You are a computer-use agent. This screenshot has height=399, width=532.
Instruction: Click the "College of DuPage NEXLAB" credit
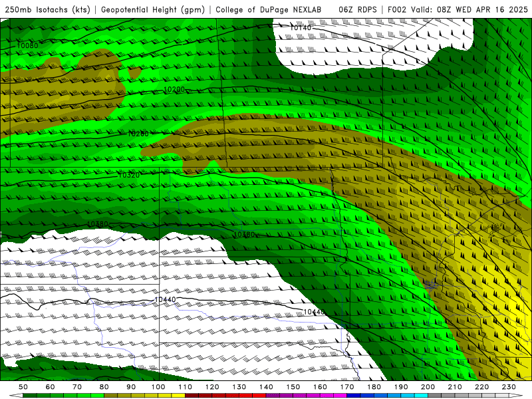(x=269, y=10)
